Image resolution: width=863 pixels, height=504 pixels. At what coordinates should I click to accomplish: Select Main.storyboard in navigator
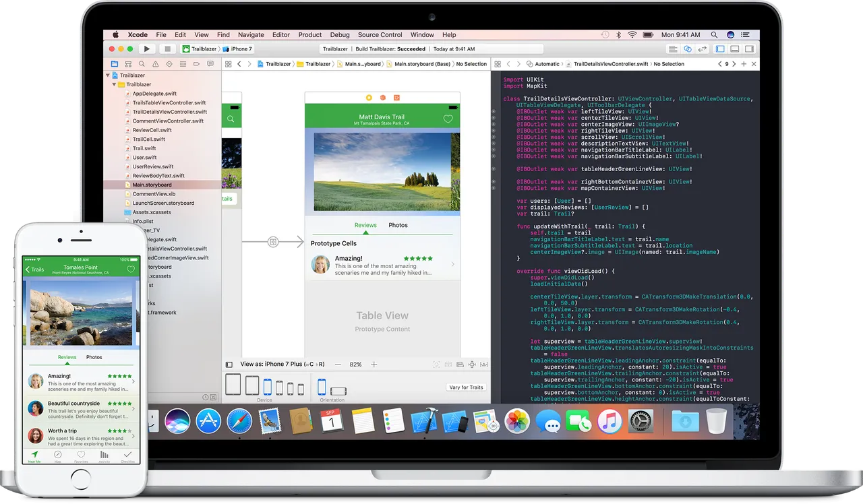coord(152,185)
